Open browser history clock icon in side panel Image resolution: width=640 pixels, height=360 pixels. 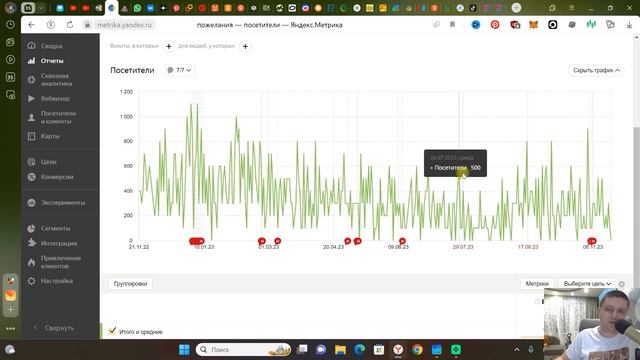11,24
